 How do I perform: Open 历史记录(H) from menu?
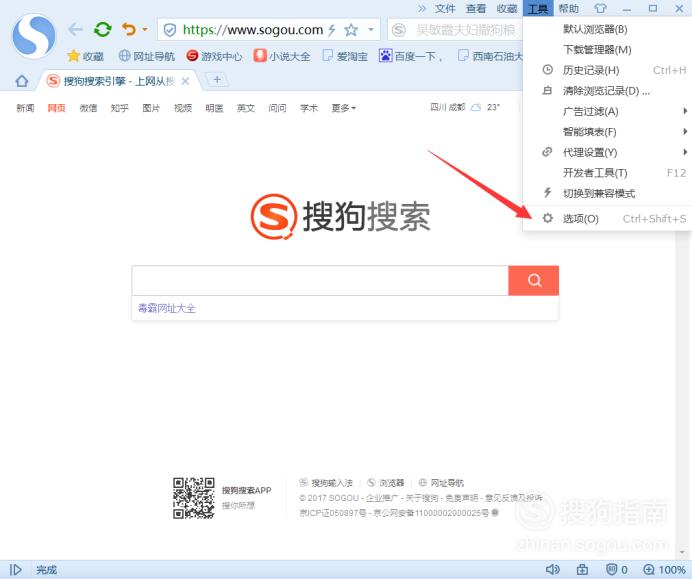tap(607, 70)
